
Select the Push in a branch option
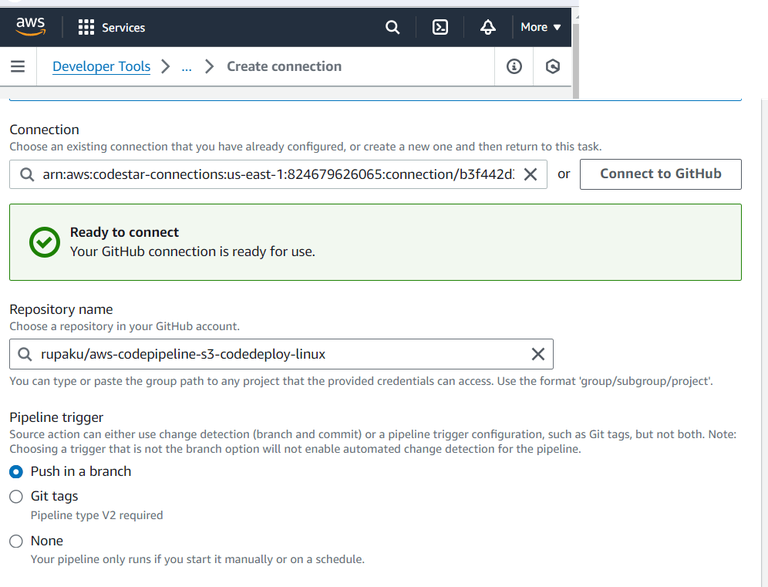tap(16, 472)
